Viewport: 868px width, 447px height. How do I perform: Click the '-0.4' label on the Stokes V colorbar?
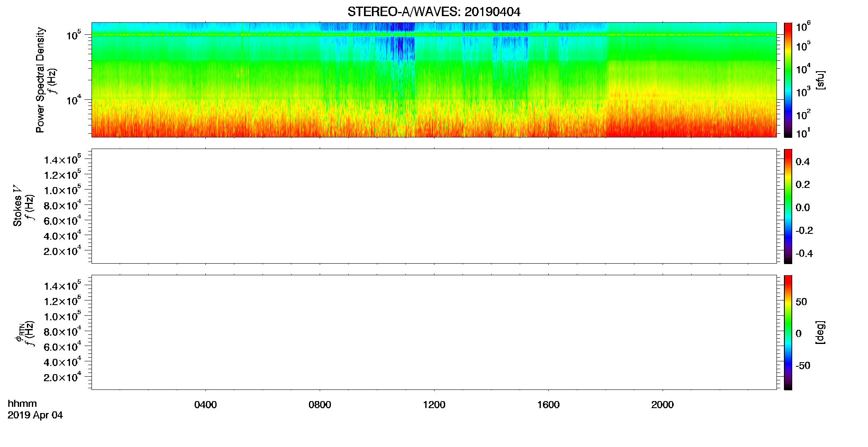(x=804, y=254)
